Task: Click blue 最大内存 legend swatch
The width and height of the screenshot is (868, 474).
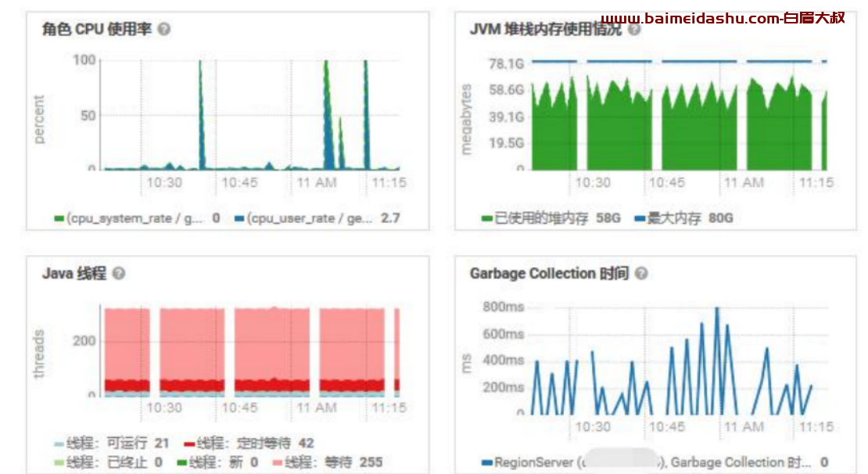Action: [x=640, y=219]
